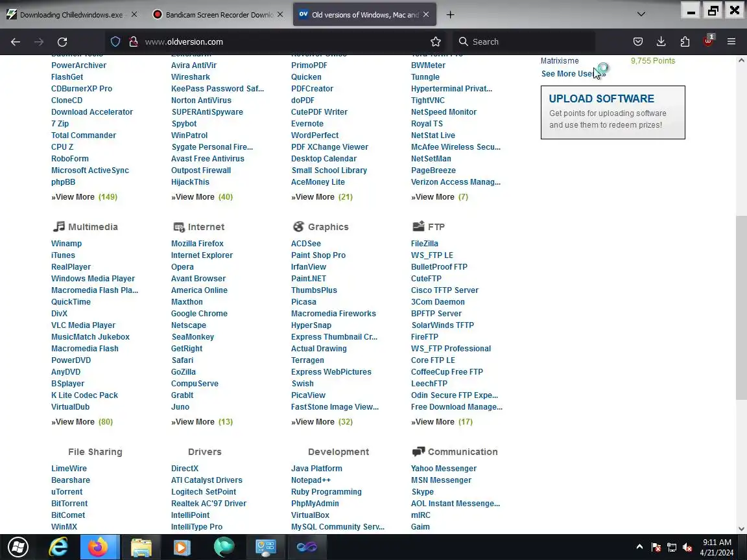Launch Internet Explorer from taskbar
This screenshot has width=747, height=560.
point(58,547)
